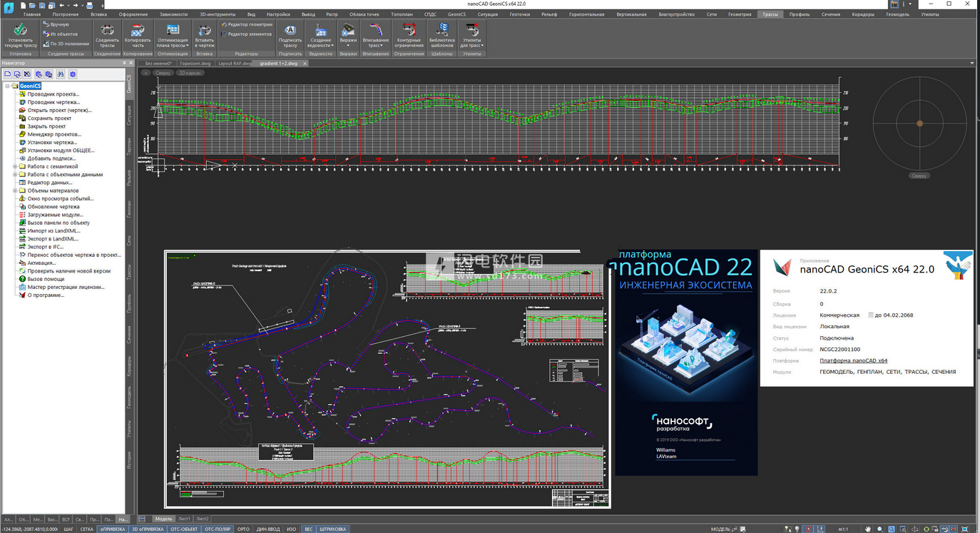The height and width of the screenshot is (533, 980).
Task: Toggle 3D оПРИВЯЗКА in status bar
Action: pyautogui.click(x=148, y=529)
